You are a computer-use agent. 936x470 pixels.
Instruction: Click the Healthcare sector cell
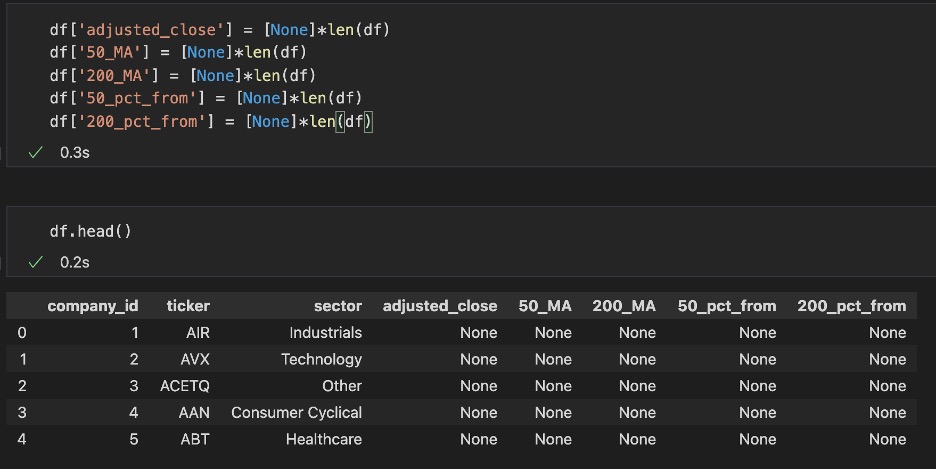tap(324, 440)
